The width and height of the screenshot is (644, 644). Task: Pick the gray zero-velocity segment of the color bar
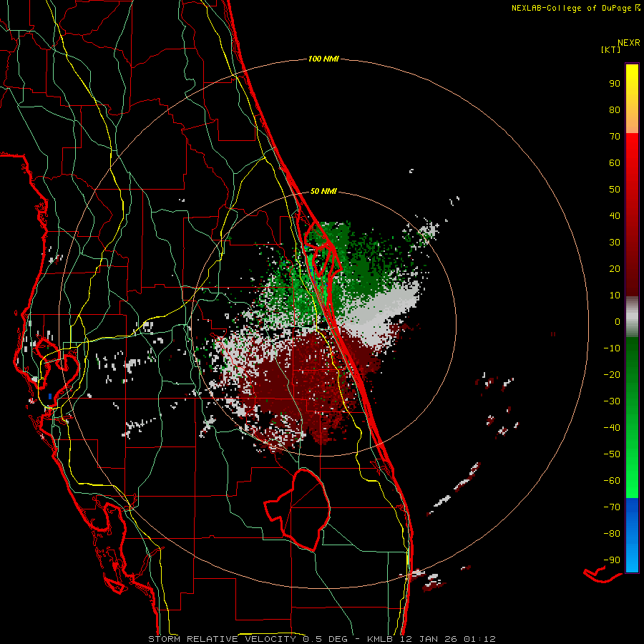tap(632, 316)
